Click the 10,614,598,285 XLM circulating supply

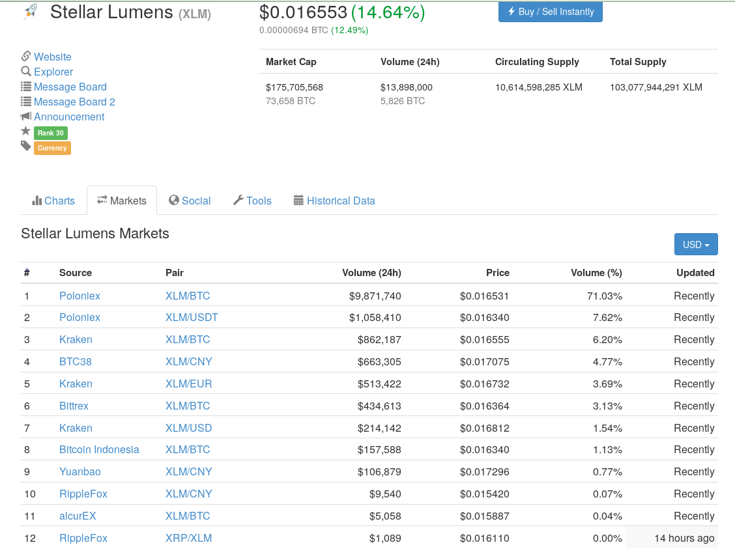tap(539, 87)
